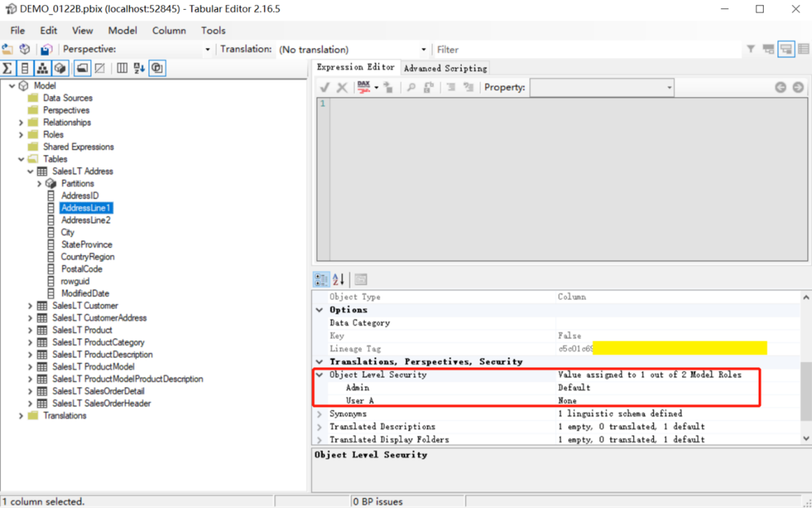
Task: Toggle show hidden objects button
Action: tap(101, 68)
